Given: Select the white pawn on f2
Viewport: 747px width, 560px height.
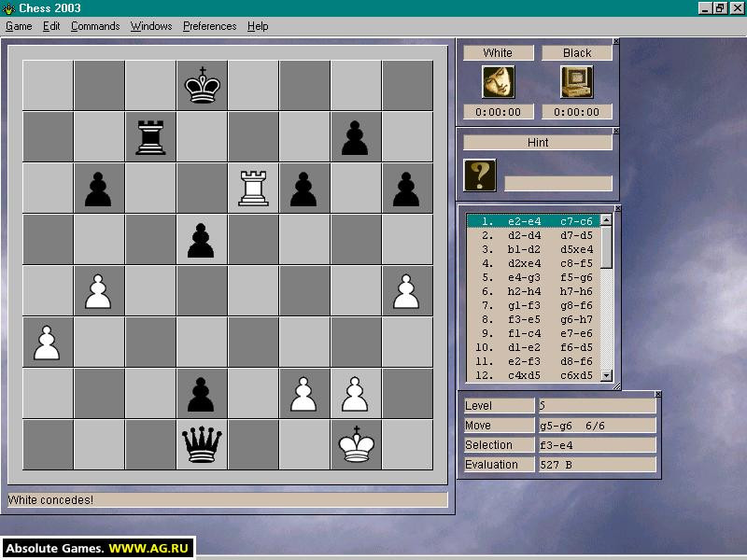Looking at the screenshot, I should (303, 395).
